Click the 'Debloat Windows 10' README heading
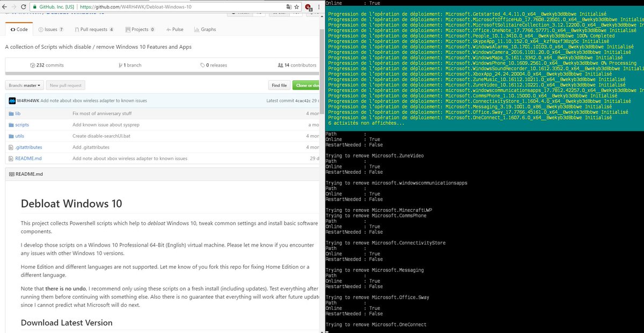Image resolution: width=644 pixels, height=333 pixels. [71, 204]
